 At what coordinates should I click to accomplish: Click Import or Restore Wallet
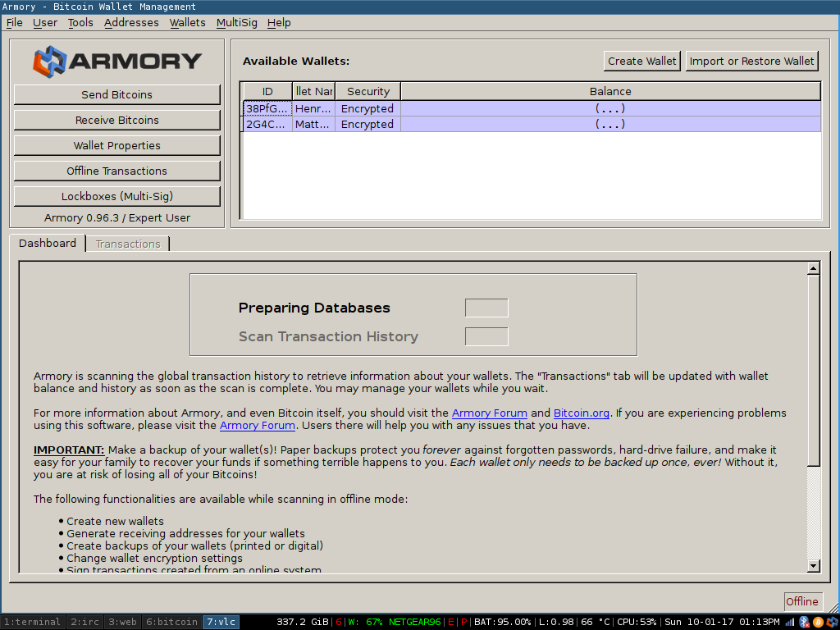tap(751, 61)
